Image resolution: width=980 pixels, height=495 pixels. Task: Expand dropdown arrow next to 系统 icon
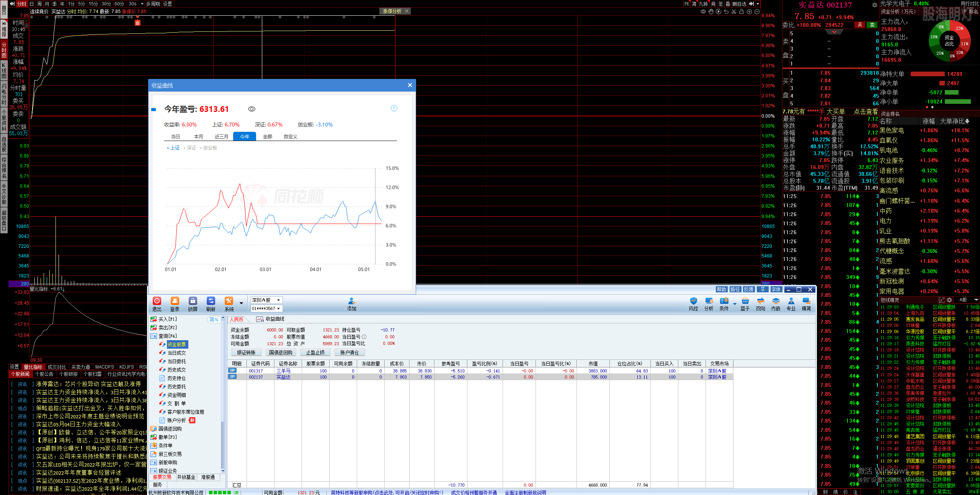241,303
